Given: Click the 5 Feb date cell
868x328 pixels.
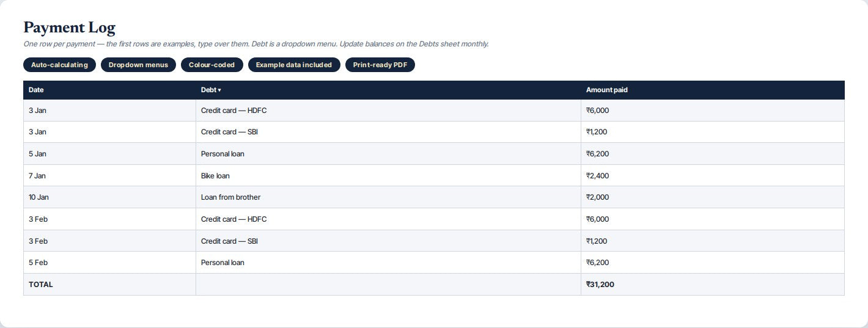Looking at the screenshot, I should [109, 263].
